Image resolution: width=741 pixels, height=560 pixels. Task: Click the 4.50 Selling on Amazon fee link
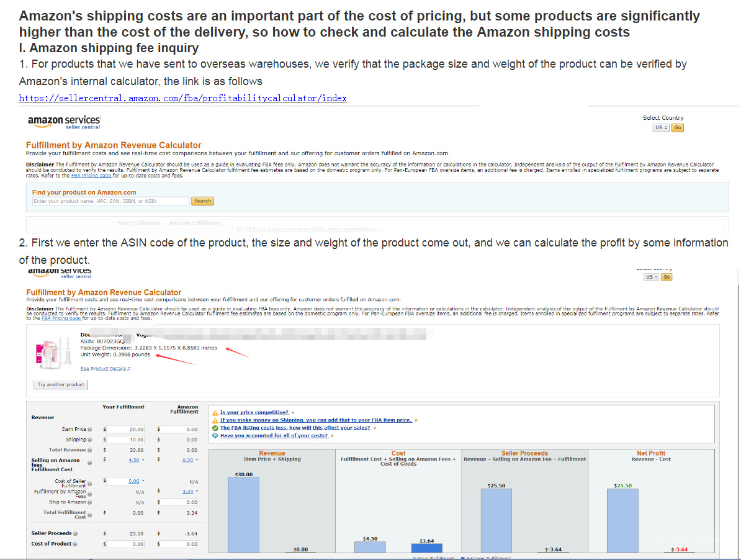[133, 460]
